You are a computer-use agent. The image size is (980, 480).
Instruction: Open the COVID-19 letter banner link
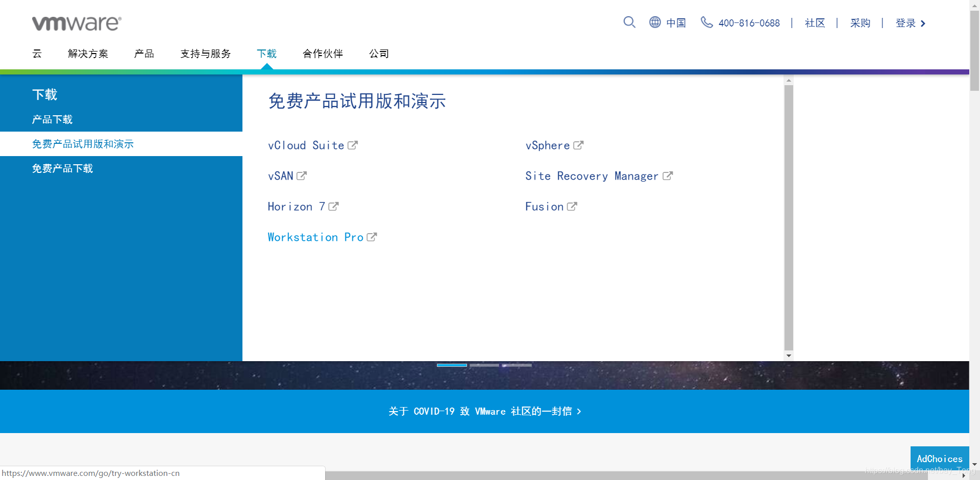point(484,411)
